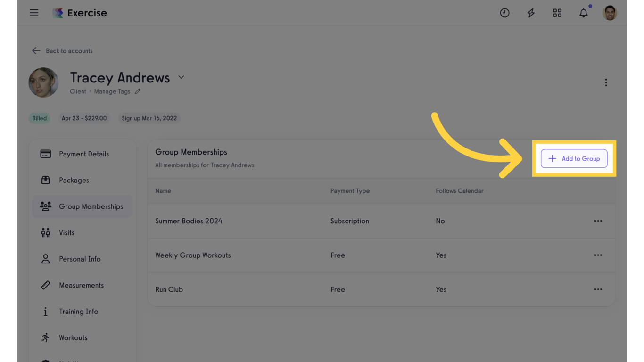Open the lightning bolt quick actions
The image size is (644, 362).
[x=531, y=13]
